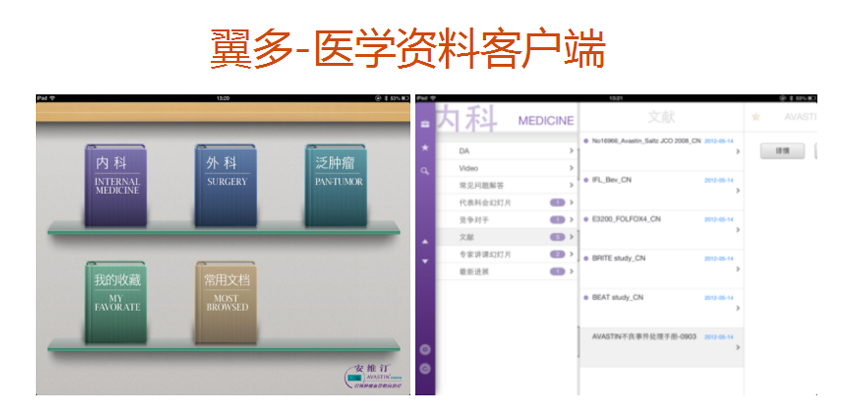Tap the up arrow in purple sidebar
Viewport: 866px width, 418px height.
click(425, 242)
